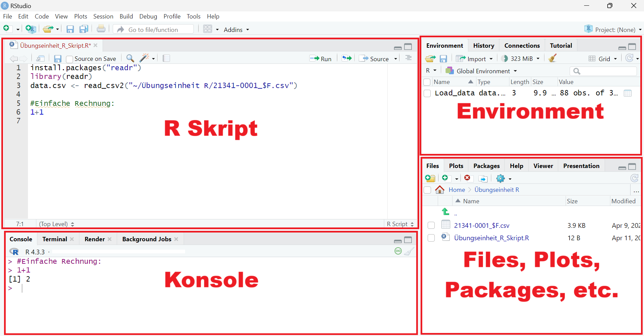Click the Compile Report notebook icon
This screenshot has height=336, width=644.
tap(166, 58)
